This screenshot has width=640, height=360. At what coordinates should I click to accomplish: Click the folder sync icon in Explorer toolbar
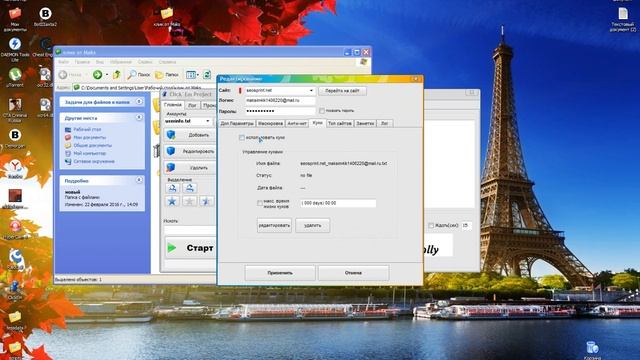click(207, 75)
